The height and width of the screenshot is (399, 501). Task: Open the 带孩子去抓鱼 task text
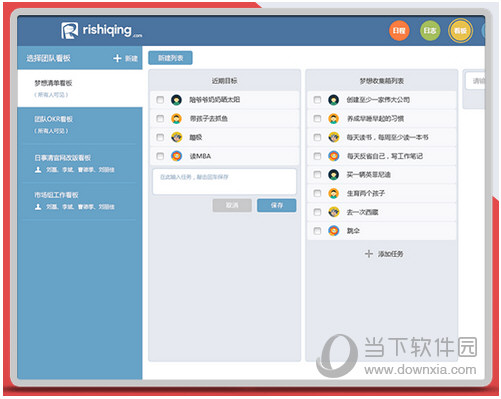(x=209, y=118)
